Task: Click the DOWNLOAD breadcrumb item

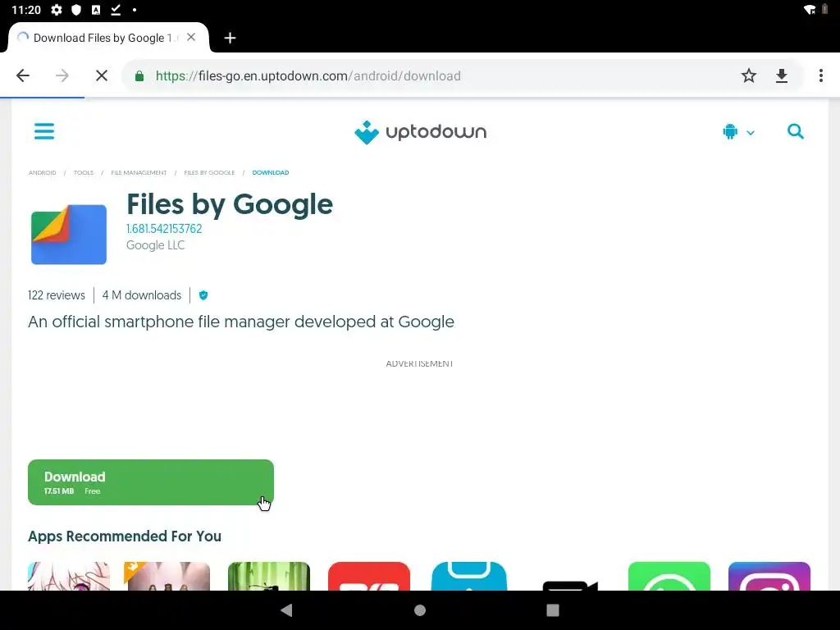Action: [271, 172]
